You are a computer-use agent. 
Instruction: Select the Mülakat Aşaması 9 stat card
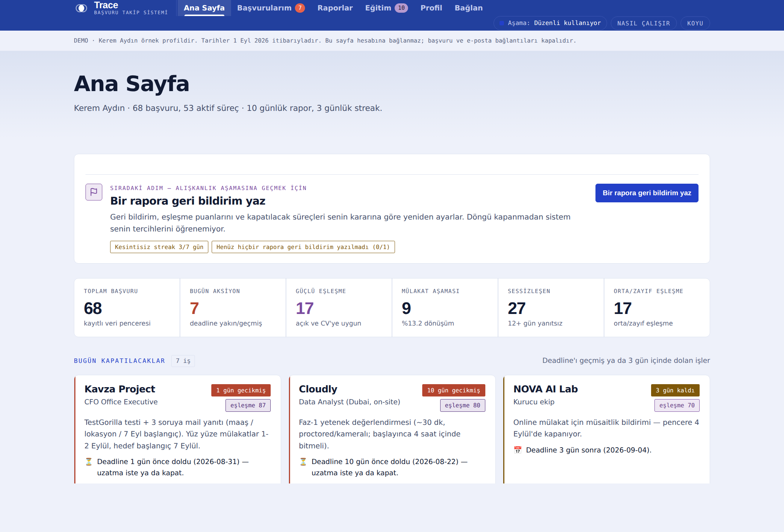[x=445, y=308]
